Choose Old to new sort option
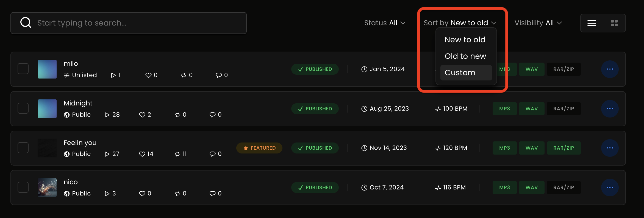Image resolution: width=644 pixels, height=218 pixels. coord(465,56)
